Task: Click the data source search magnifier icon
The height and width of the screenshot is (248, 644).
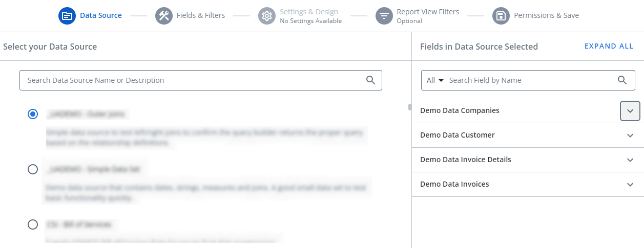Action: coord(371,80)
